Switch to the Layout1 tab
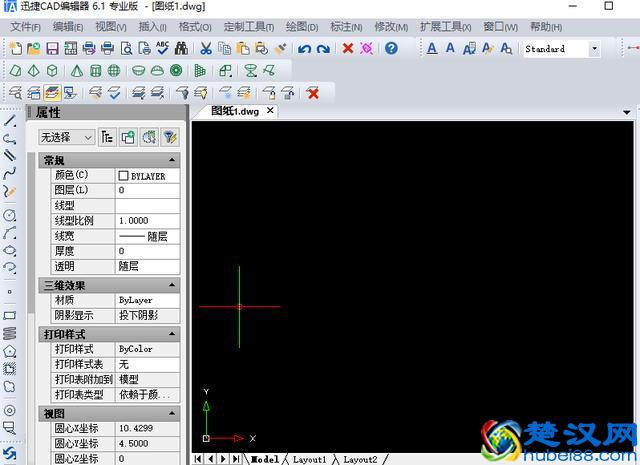This screenshot has height=465, width=640. (309, 459)
